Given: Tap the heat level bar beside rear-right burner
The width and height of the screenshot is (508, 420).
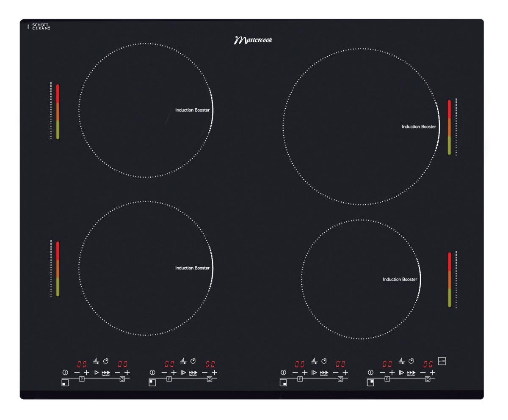Looking at the screenshot, I should point(450,127).
